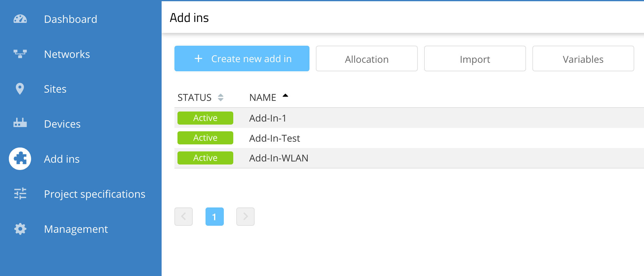Open the Variables button
The image size is (644, 276).
click(583, 59)
